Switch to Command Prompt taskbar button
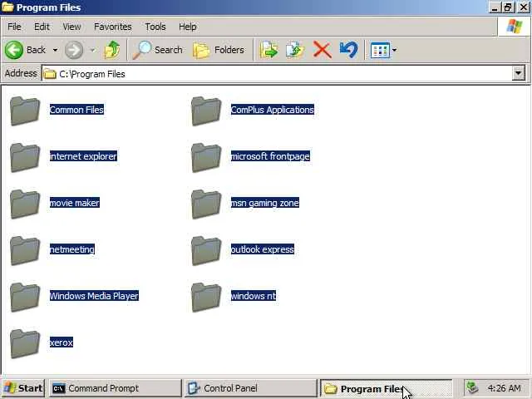 [x=115, y=388]
